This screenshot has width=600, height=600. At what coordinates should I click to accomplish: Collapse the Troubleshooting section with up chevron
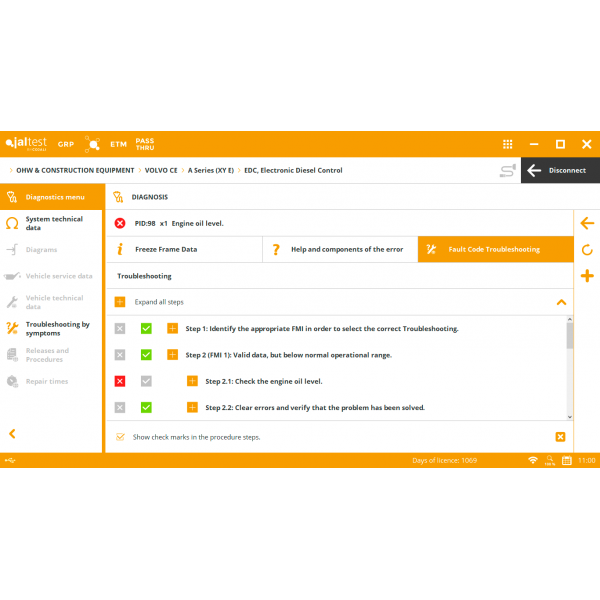(x=561, y=302)
